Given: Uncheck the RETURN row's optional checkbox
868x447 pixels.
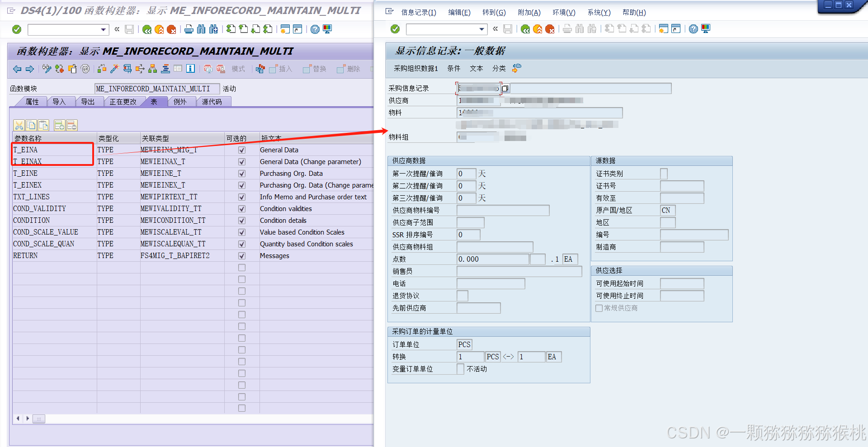Looking at the screenshot, I should pos(242,255).
